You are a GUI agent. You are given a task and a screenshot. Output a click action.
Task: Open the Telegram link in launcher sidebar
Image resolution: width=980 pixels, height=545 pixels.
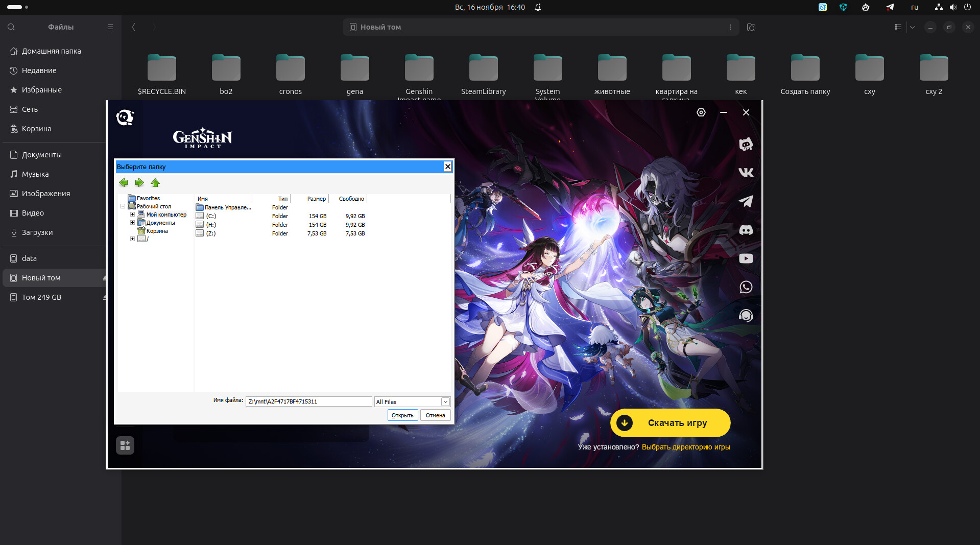pos(746,201)
